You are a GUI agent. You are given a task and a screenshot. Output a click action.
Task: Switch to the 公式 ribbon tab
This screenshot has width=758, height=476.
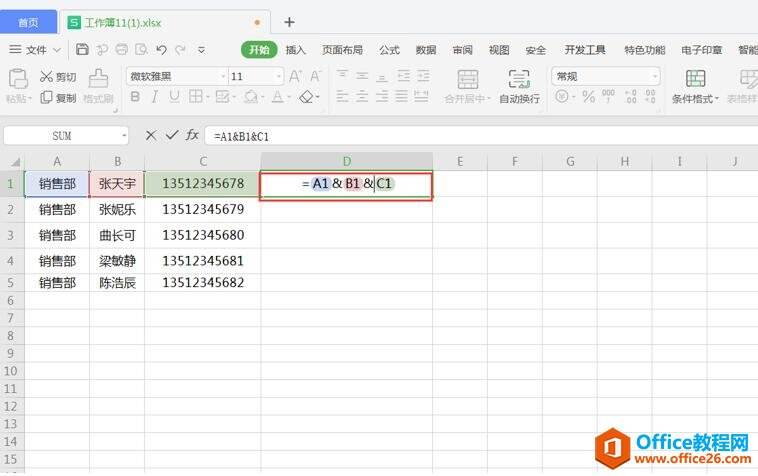389,50
